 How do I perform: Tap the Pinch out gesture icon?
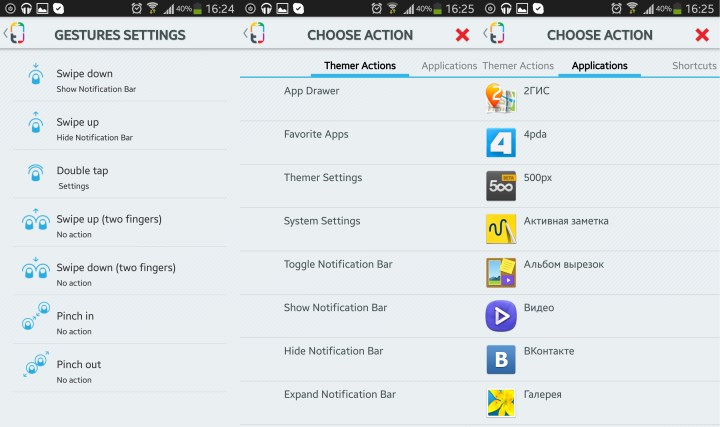click(35, 366)
